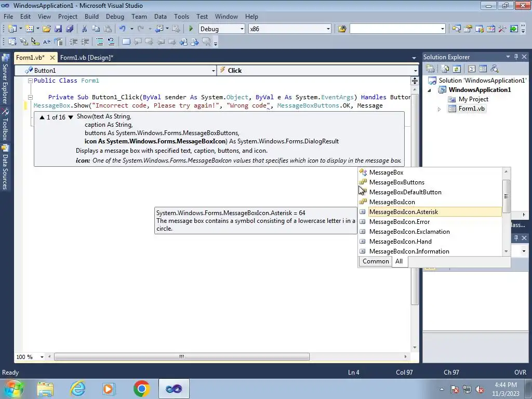Click the View Class Diagram icon
The image size is (532, 399).
click(495, 69)
